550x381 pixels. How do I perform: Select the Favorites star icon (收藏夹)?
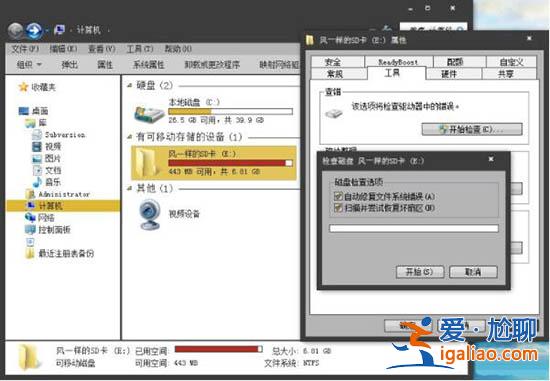[x=23, y=87]
